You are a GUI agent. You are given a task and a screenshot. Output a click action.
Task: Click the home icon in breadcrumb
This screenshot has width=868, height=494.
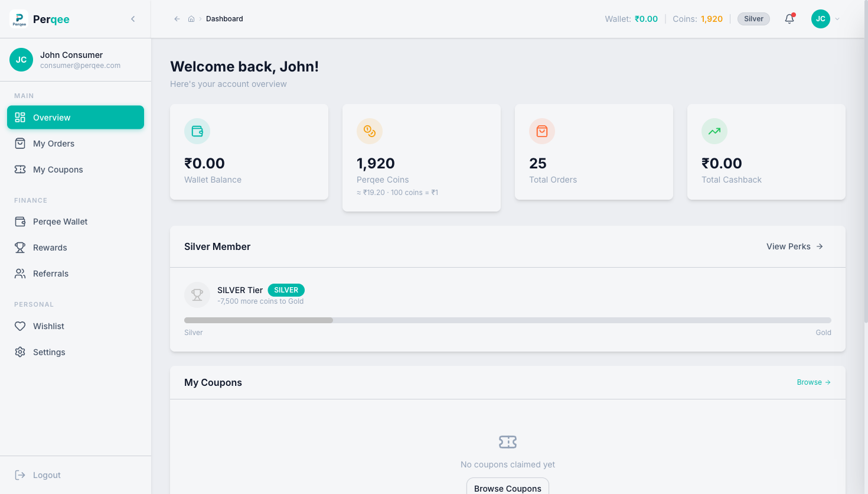[191, 19]
